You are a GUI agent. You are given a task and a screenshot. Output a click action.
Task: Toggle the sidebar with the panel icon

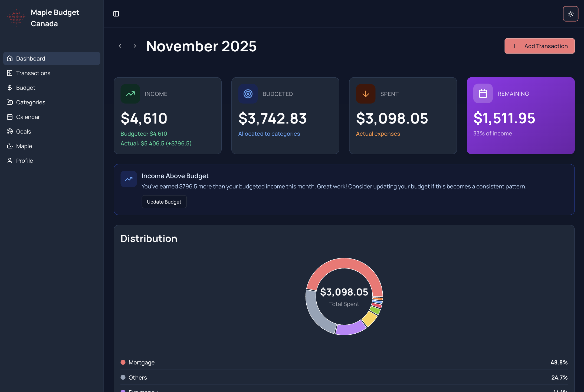click(116, 14)
